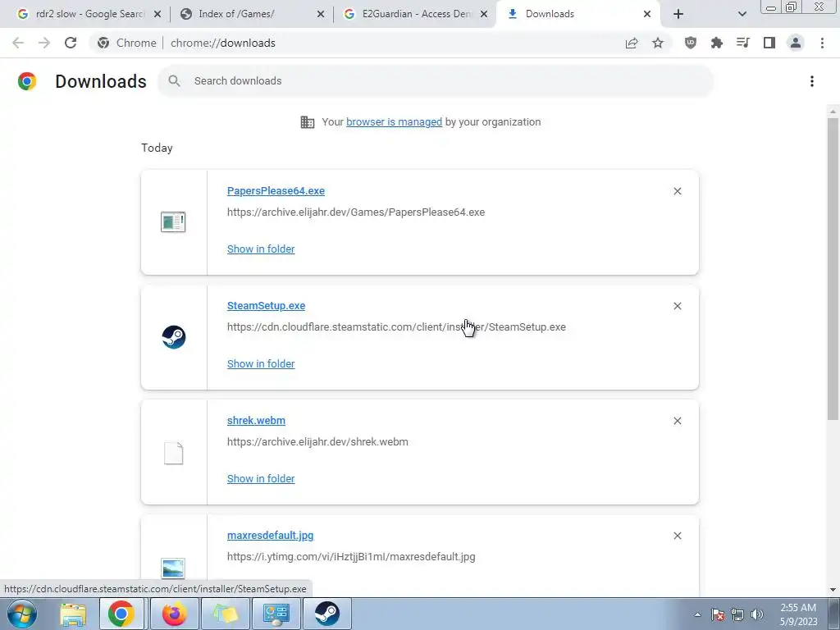Open the 'browser is managed' link
The height and width of the screenshot is (630, 840).
[x=394, y=122]
